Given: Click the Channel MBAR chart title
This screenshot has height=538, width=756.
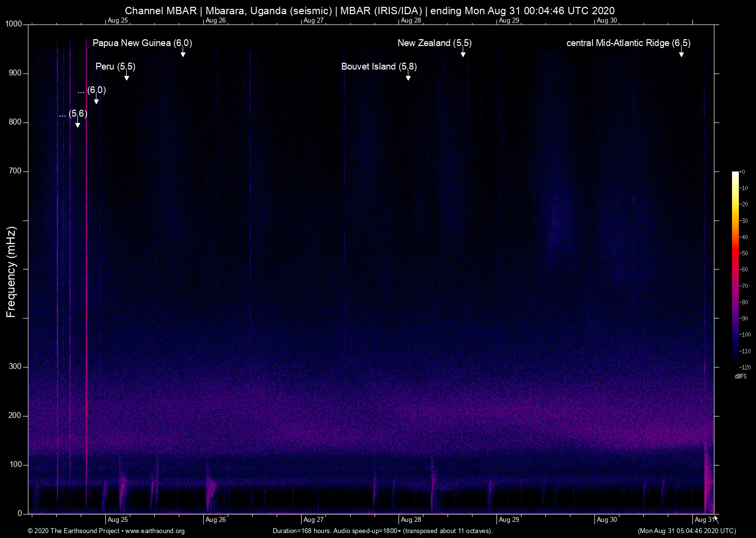Looking at the screenshot, I should coord(370,11).
